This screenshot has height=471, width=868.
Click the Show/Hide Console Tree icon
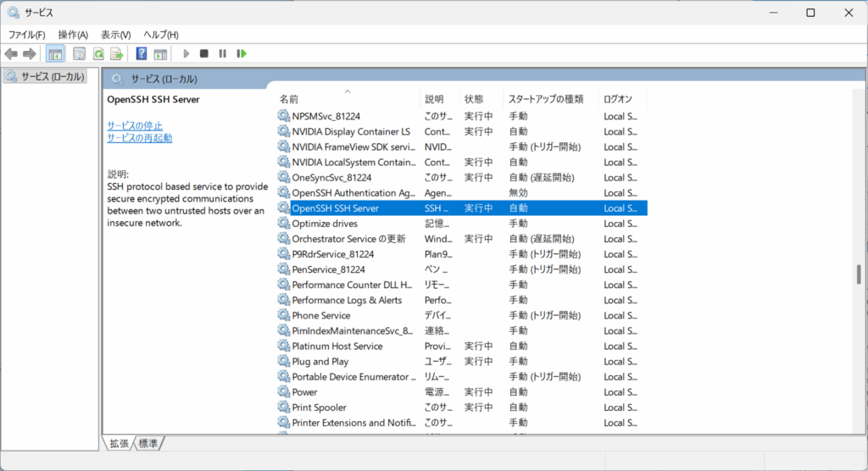(x=55, y=53)
